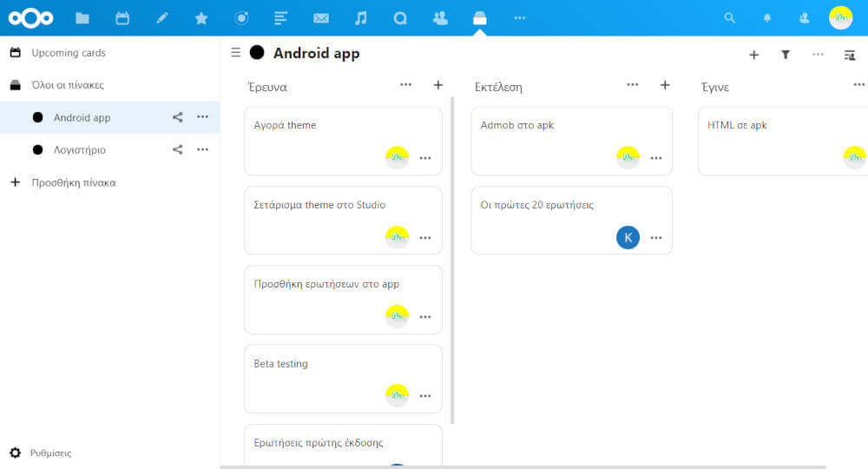Expand Android app board options in sidebar
Screen dimensions: 868x469
pyautogui.click(x=202, y=117)
